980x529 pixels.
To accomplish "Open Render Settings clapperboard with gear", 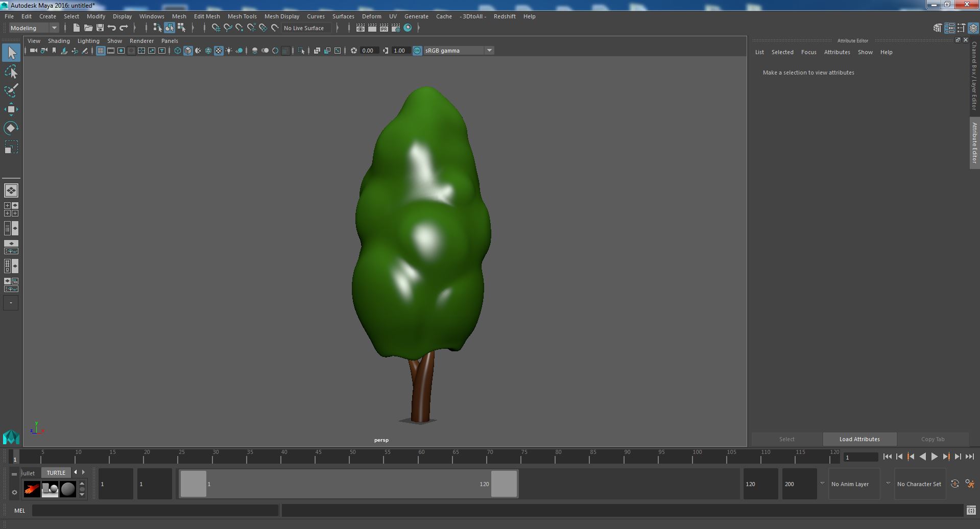I will 396,28.
